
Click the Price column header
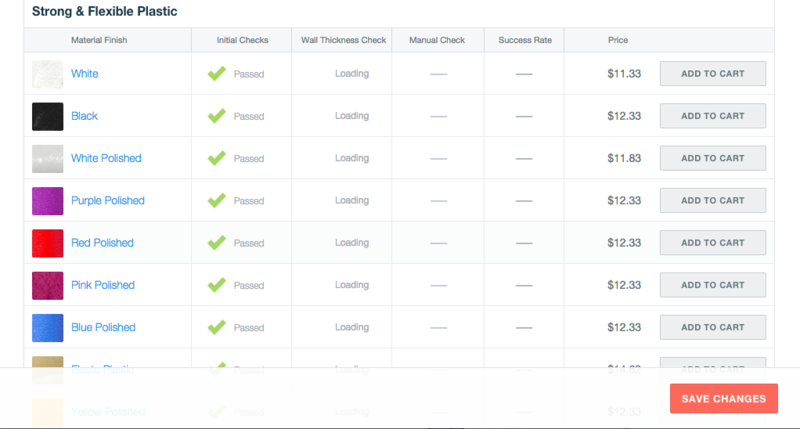click(x=618, y=40)
